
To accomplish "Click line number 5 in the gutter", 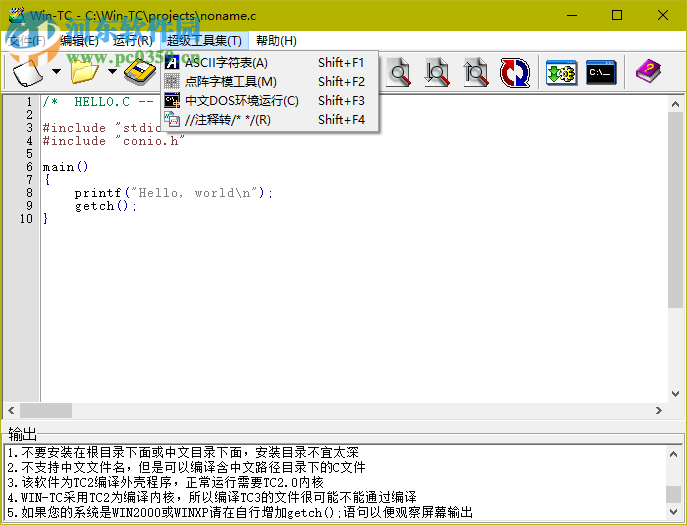I will (29, 154).
